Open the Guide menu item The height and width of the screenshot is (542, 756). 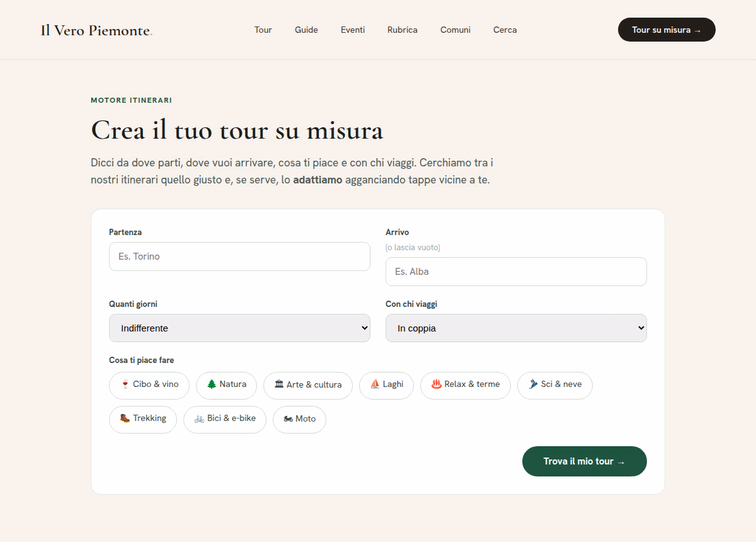(306, 30)
